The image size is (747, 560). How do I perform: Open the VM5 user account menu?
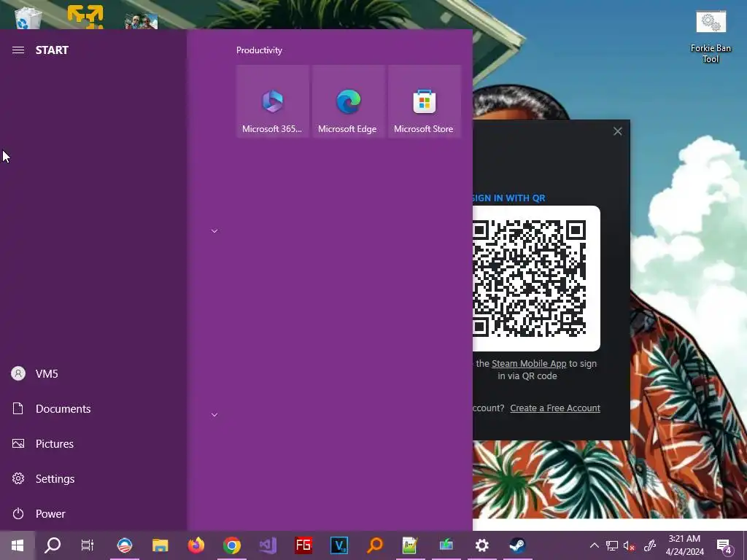pyautogui.click(x=93, y=374)
